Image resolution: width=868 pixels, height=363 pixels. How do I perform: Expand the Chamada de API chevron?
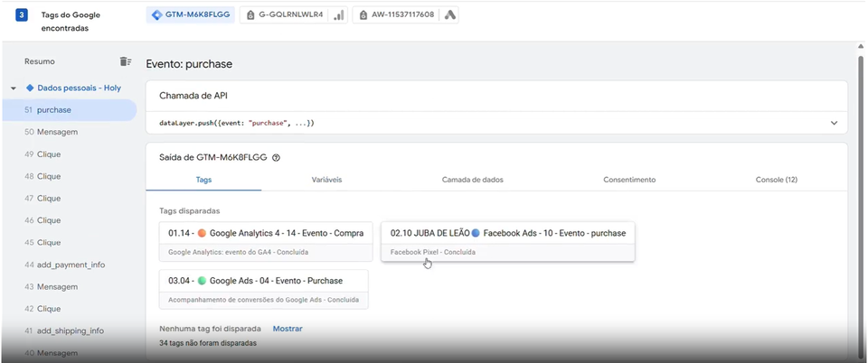(835, 123)
